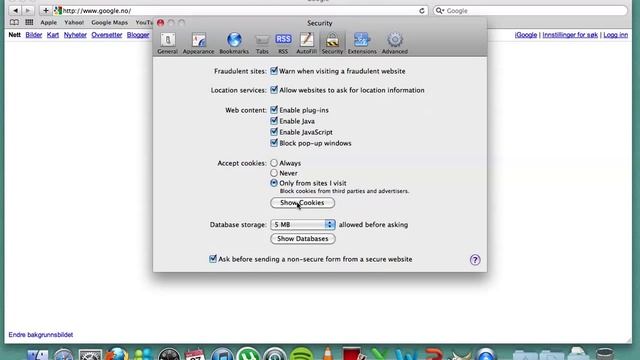Screen dimensions: 640x360
Task: Click the Show Cookies button
Action: (x=302, y=203)
